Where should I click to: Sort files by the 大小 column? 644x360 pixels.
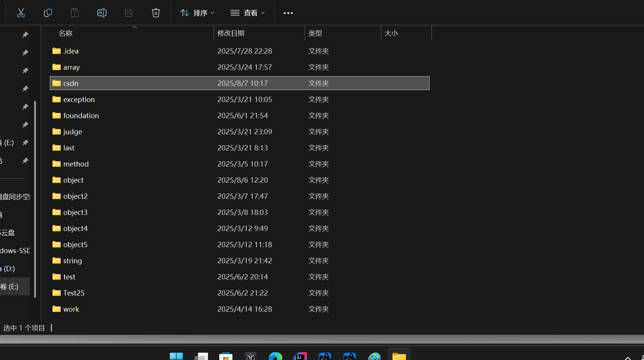(391, 33)
